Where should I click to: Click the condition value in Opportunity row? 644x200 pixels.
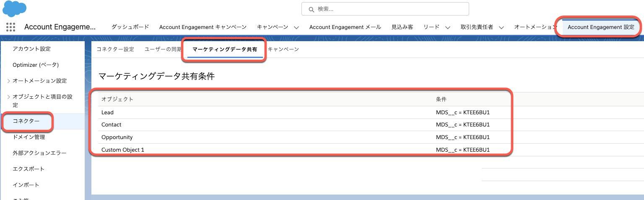pos(463,137)
